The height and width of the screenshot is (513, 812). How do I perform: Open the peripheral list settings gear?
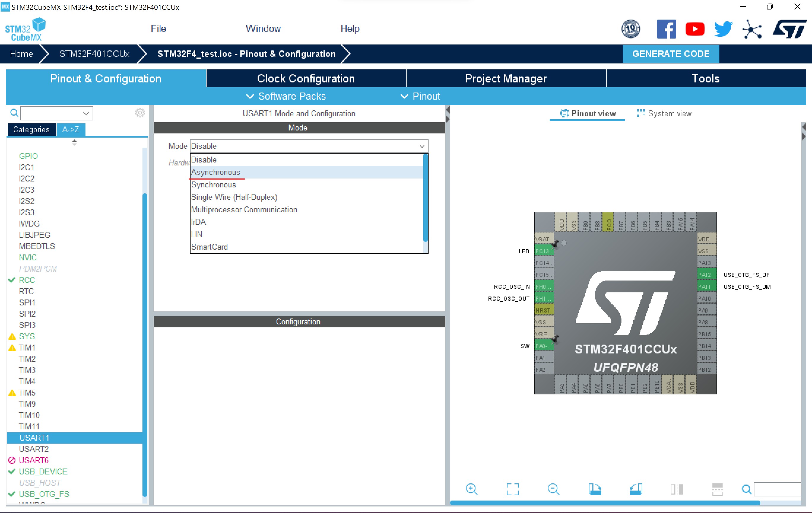140,112
